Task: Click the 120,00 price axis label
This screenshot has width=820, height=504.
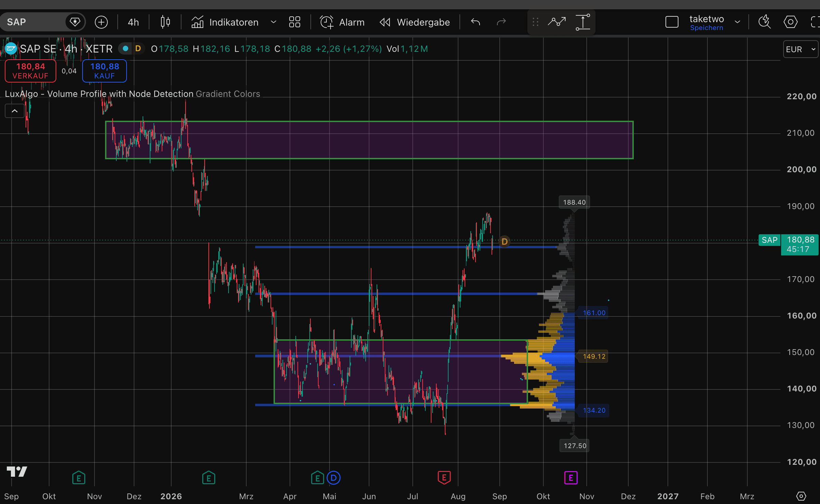Action: 802,462
